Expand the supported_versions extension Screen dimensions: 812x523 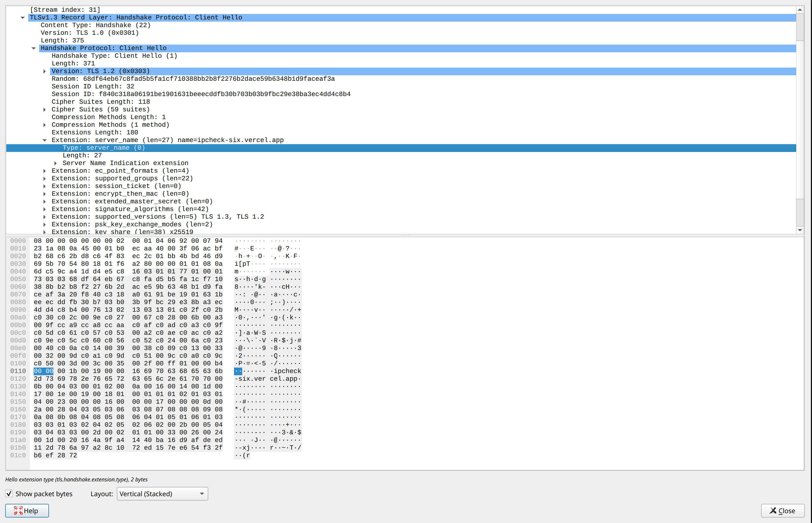[x=45, y=217]
